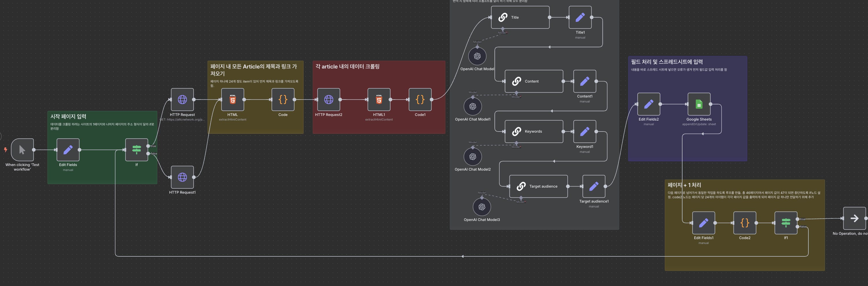The width and height of the screenshot is (868, 286).
Task: Open the HTTP Request node
Action: tap(182, 100)
